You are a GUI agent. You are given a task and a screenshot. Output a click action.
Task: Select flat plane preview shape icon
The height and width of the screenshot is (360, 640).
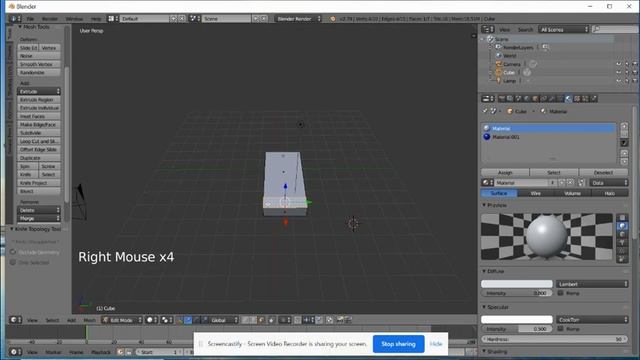622,218
